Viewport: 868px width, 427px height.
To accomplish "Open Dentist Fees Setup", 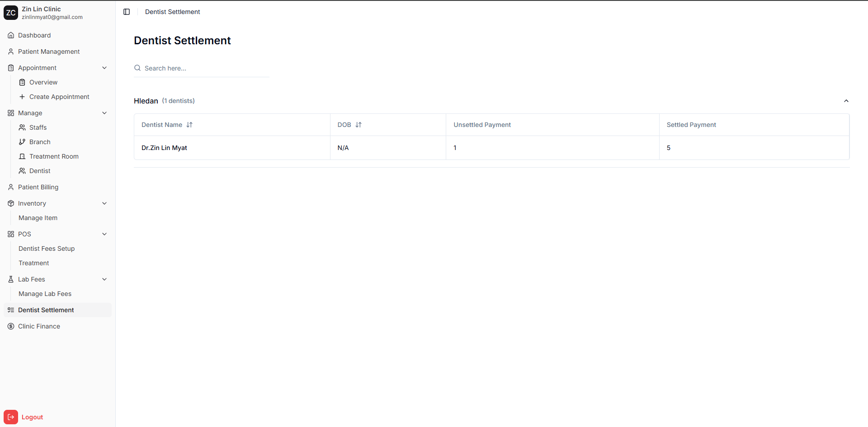I will (47, 249).
